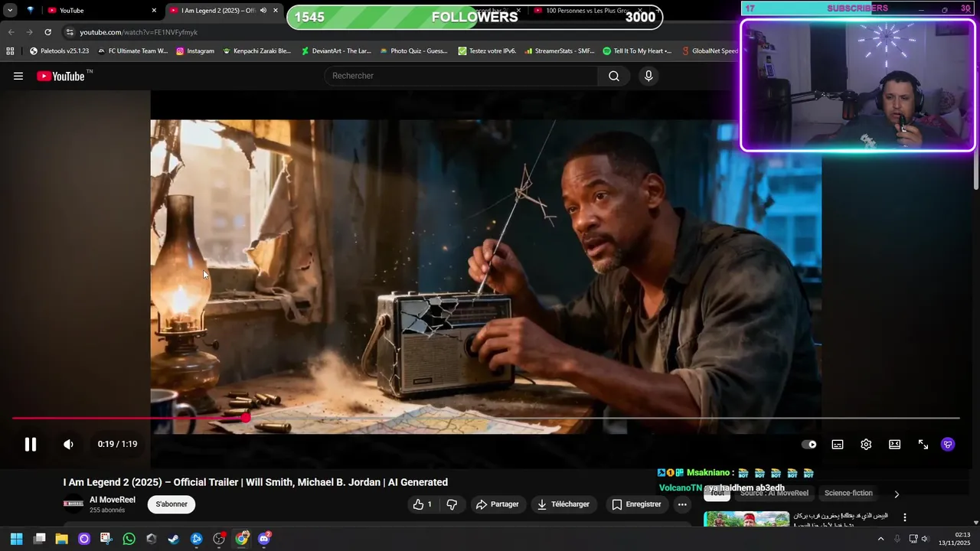Screen dimensions: 980x551
Task: View site information icon in the address bar
Action: [70, 32]
